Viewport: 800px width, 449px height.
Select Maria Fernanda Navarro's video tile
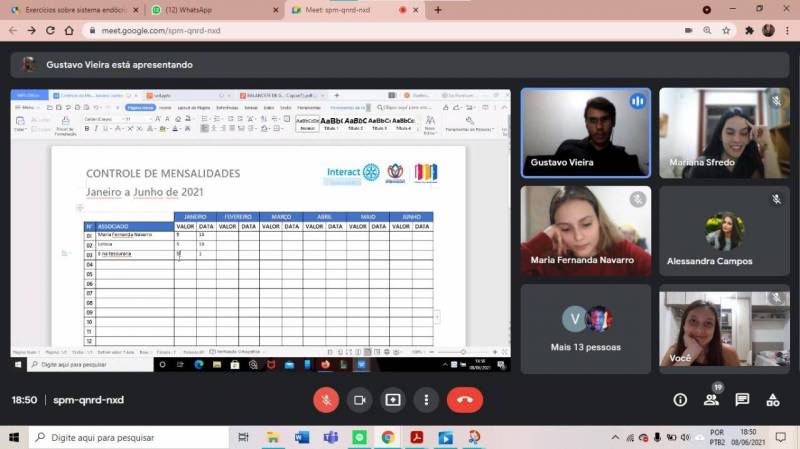click(586, 231)
